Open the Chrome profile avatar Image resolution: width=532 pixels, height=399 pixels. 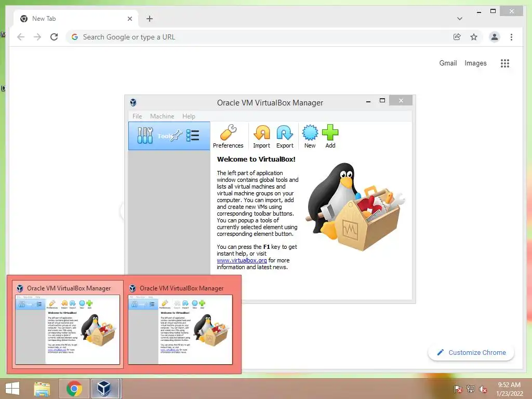[x=495, y=37]
